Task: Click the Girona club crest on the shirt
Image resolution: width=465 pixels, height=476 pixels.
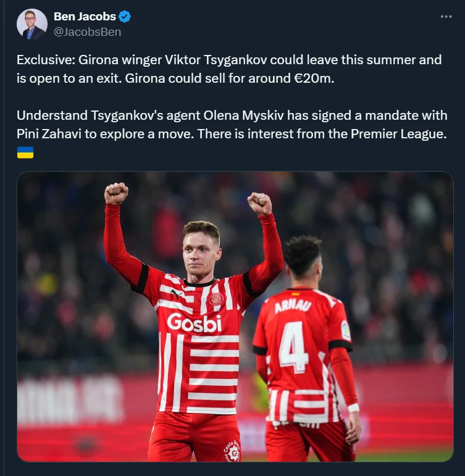Action: click(216, 298)
